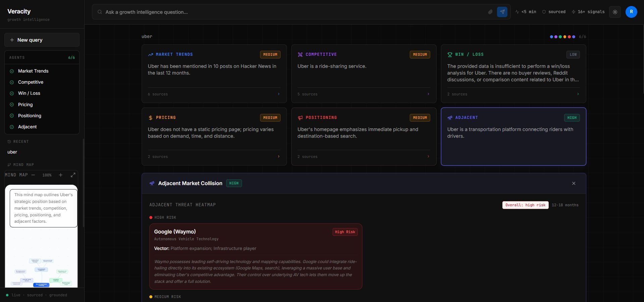Open the recent query uber

click(12, 152)
